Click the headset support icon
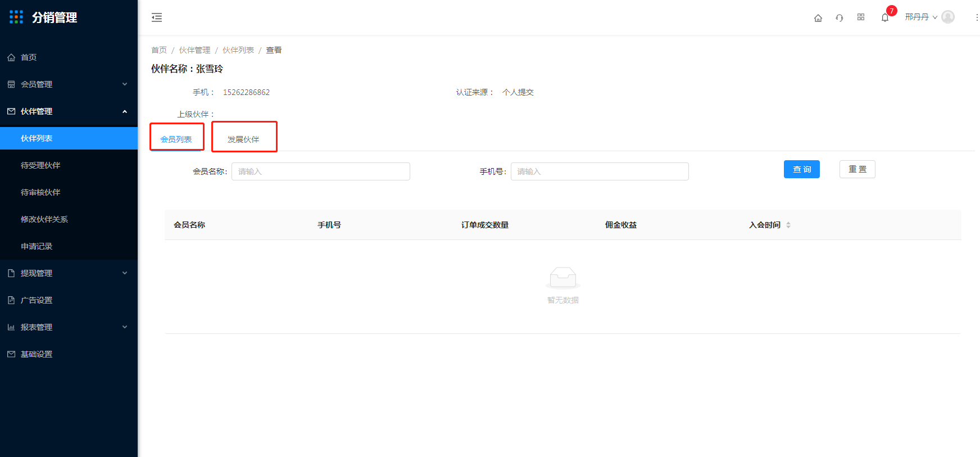The image size is (980, 457). 840,18
